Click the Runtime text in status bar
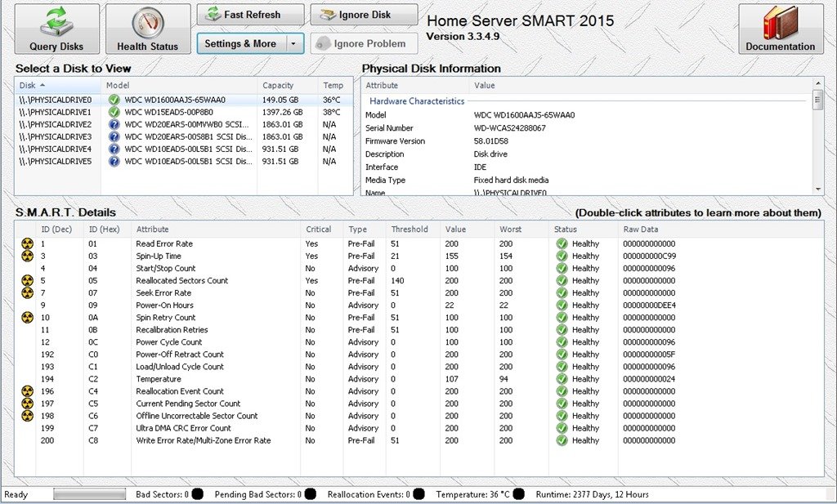 [x=592, y=494]
